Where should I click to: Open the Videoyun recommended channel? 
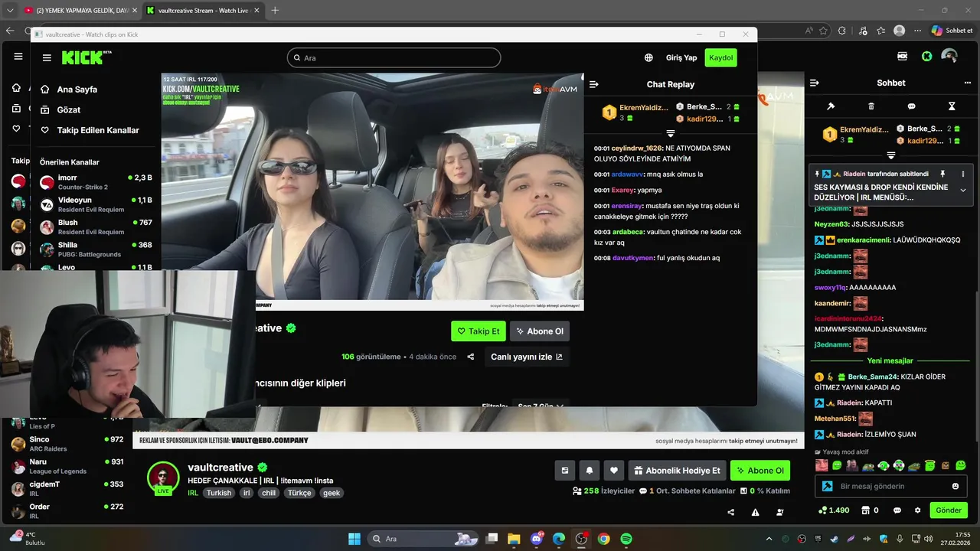click(x=96, y=204)
